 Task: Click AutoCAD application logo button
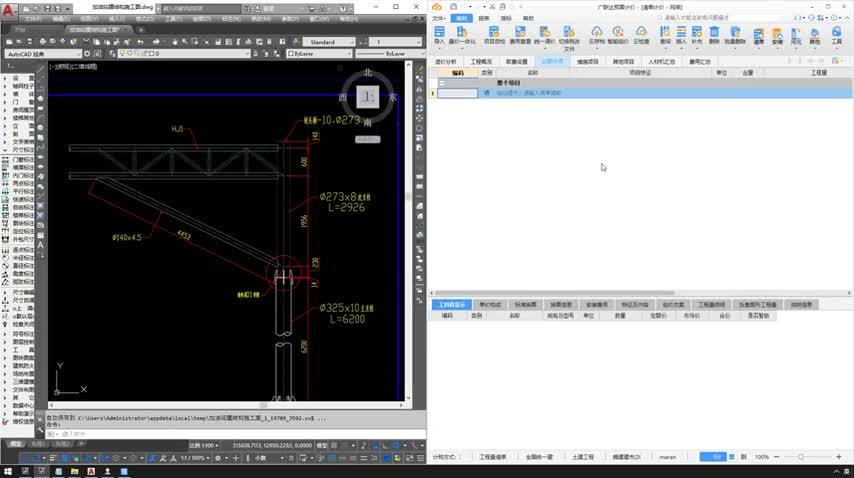pyautogui.click(x=9, y=10)
